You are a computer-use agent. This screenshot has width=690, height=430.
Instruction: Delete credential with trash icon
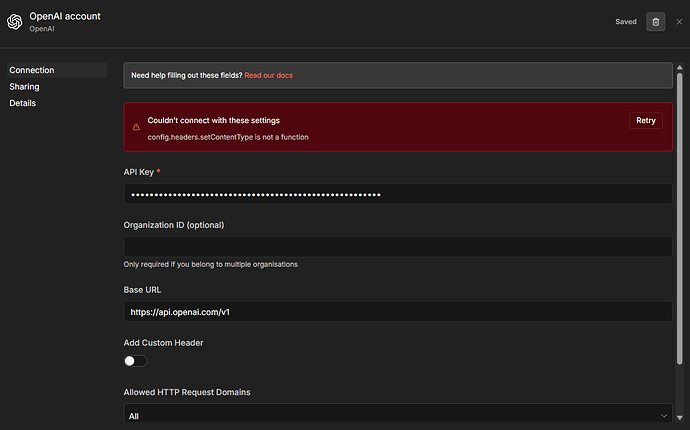[655, 22]
